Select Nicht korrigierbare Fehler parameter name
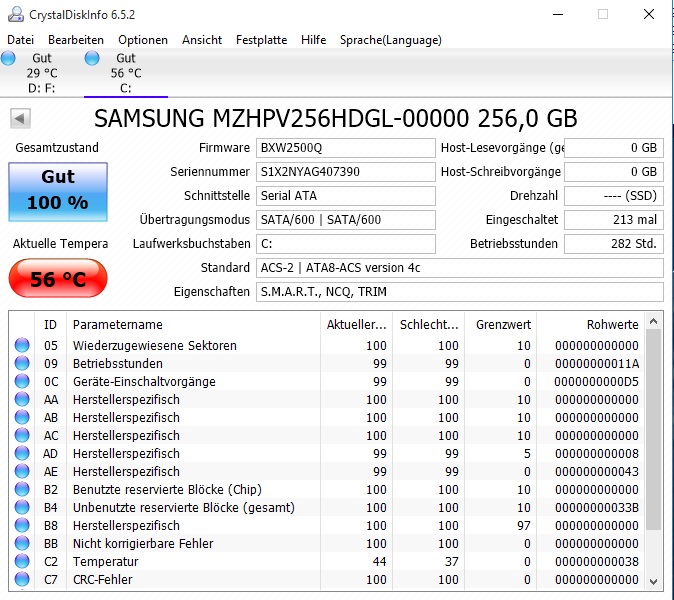 tap(143, 544)
